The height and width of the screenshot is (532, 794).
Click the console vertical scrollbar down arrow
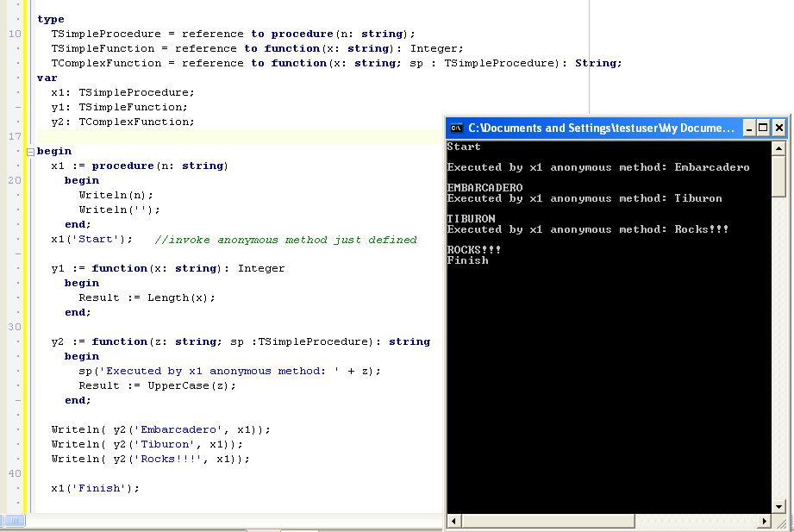779,506
